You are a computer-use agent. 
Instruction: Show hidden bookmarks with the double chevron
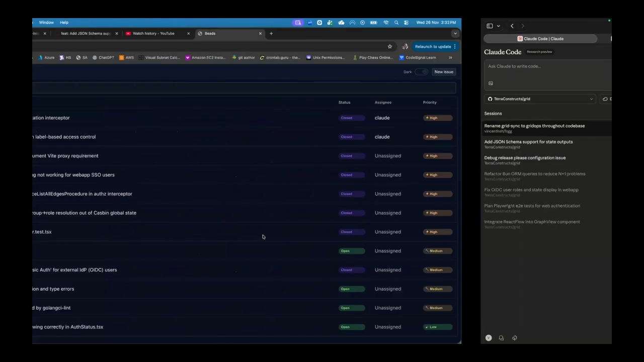450,58
